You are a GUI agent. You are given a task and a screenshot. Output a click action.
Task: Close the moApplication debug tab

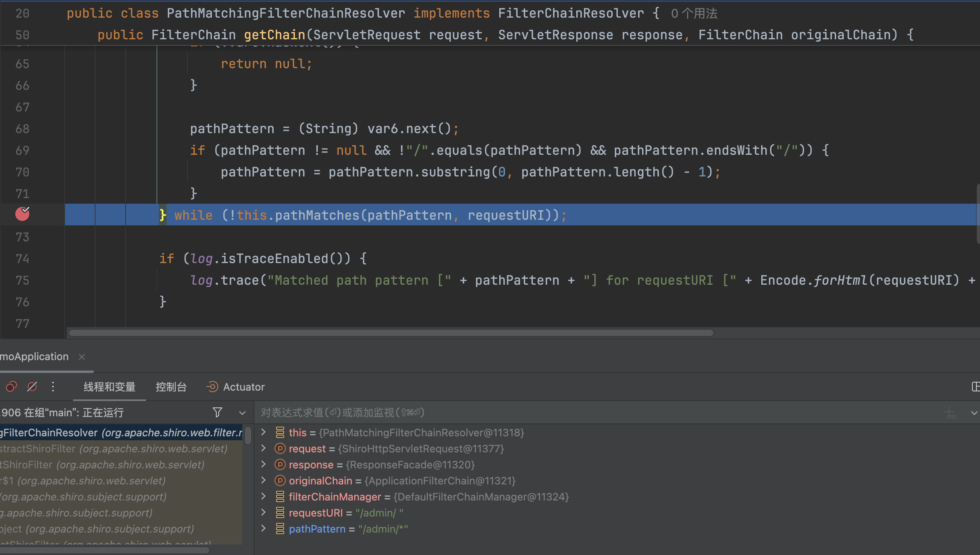[x=82, y=356]
